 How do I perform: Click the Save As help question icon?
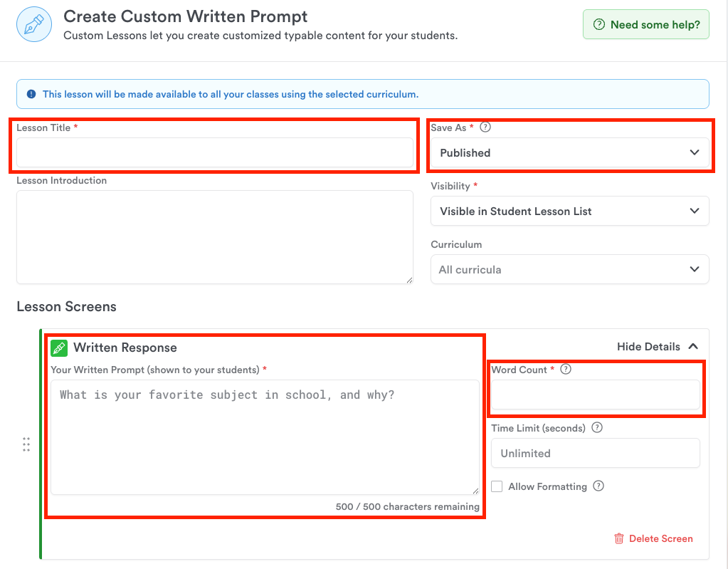click(485, 127)
